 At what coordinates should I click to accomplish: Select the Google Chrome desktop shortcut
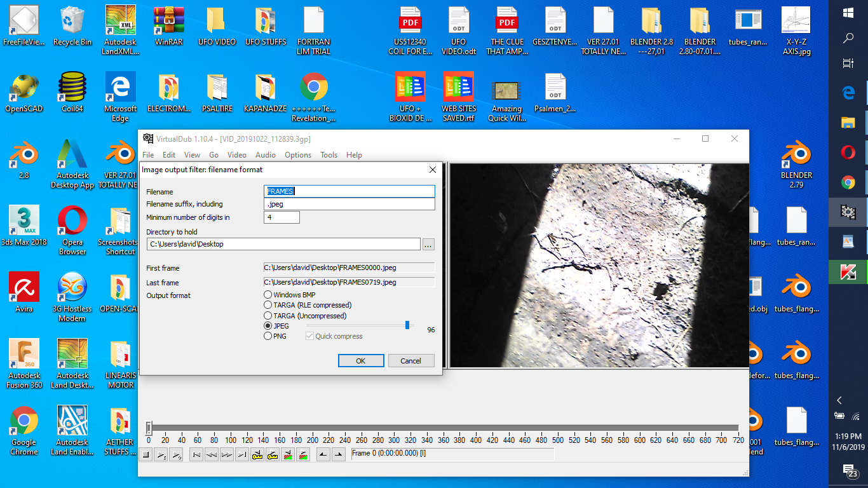pos(24,430)
